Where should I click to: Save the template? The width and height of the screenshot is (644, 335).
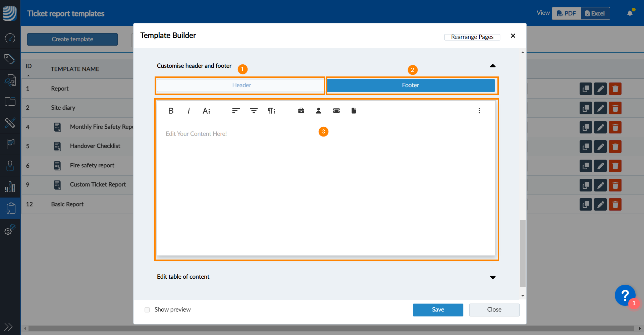coord(438,310)
